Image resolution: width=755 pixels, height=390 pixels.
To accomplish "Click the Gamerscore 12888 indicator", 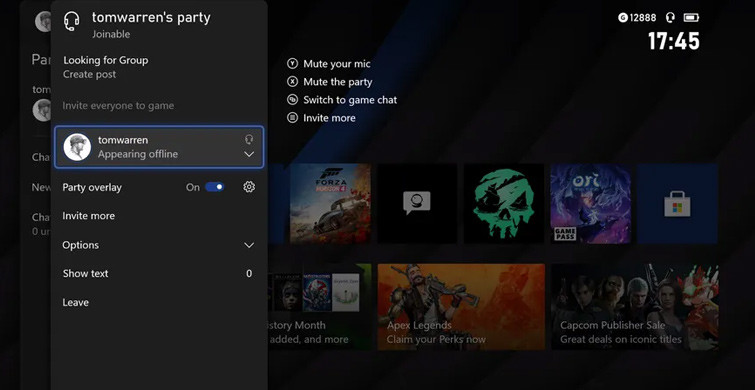I will (637, 18).
